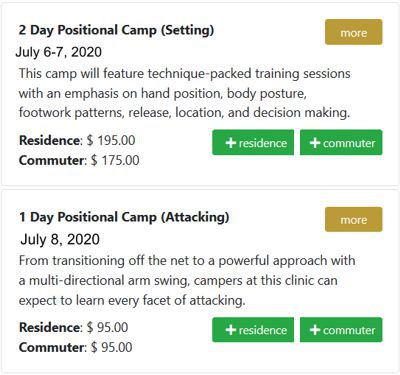Add residence option for 1 Day Attacking camp
This screenshot has height=375, width=400.
click(x=253, y=330)
